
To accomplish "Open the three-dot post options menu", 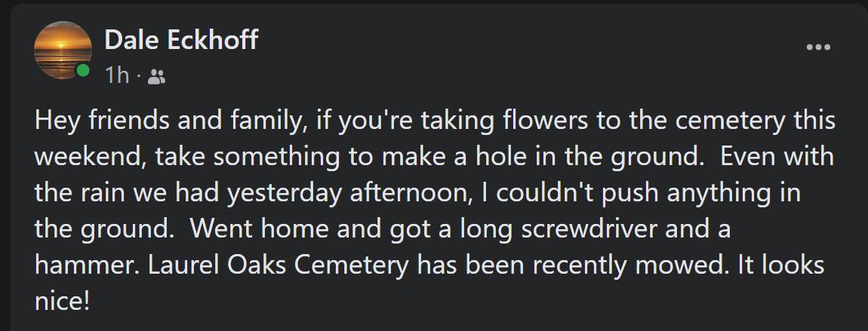I will pos(818,48).
